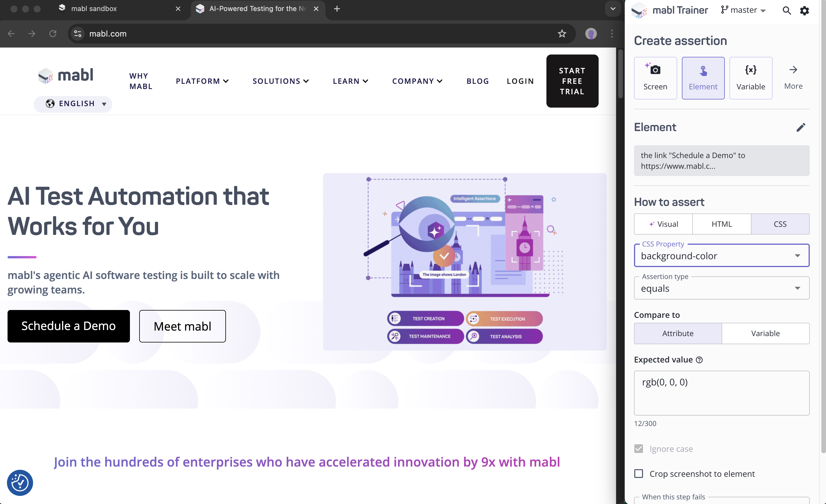Click the Expected value help icon
The image size is (826, 504).
click(x=699, y=360)
